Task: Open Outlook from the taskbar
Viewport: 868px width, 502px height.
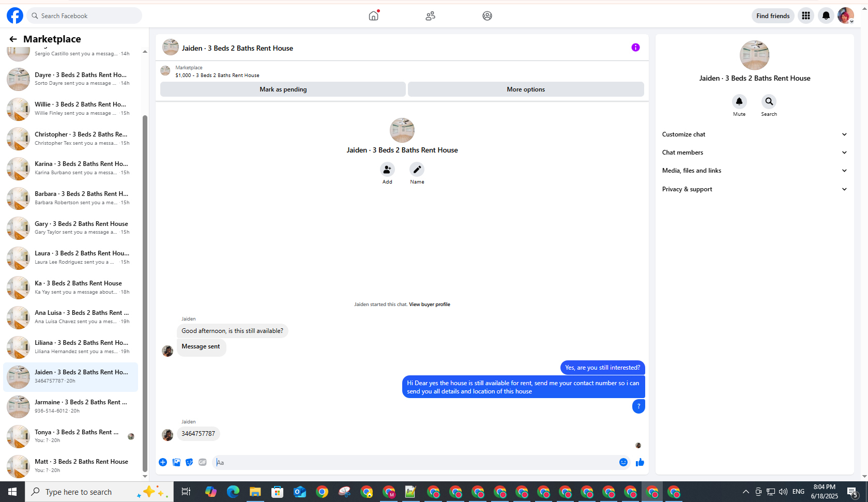Action: pos(300,492)
